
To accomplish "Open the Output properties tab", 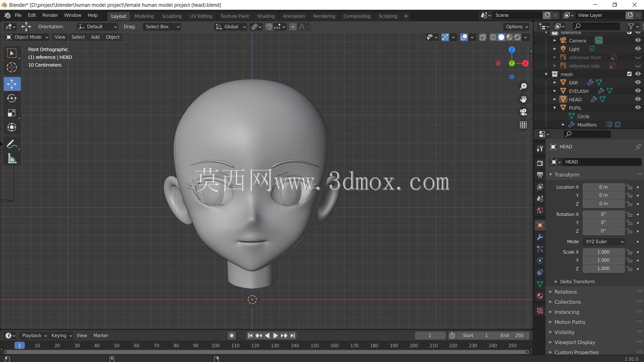I will 540,175.
